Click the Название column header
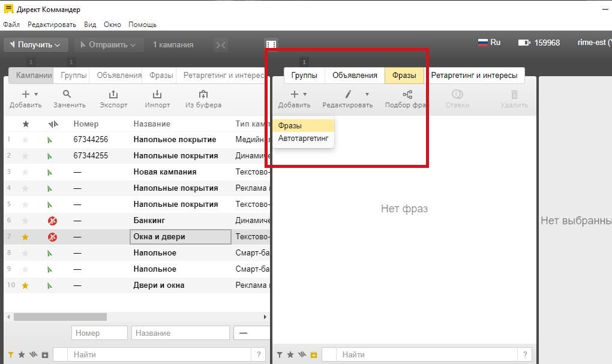The image size is (612, 364). tap(152, 124)
